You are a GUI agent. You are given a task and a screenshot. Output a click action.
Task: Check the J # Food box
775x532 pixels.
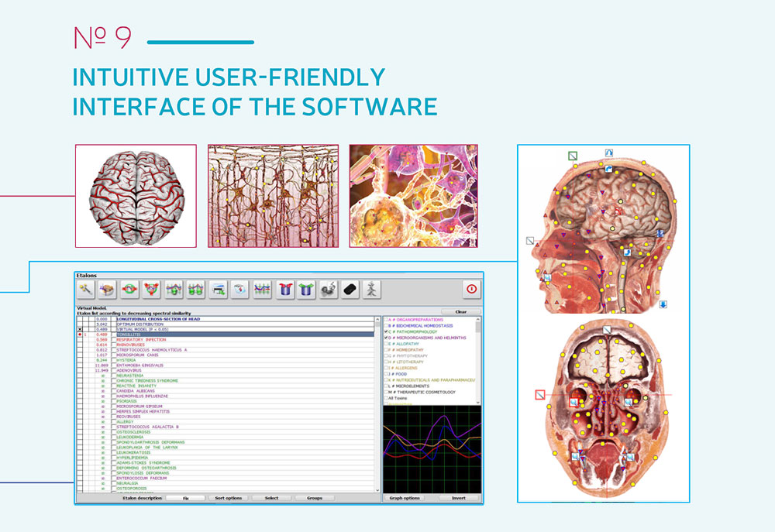pyautogui.click(x=386, y=374)
